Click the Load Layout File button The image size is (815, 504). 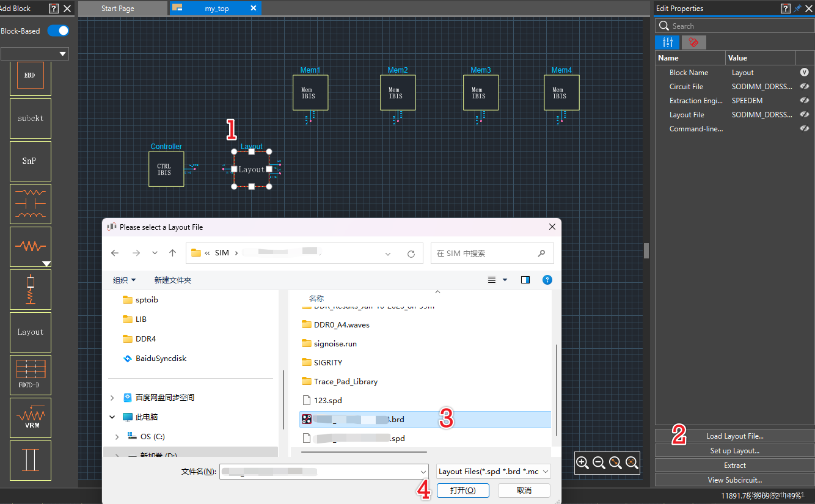pyautogui.click(x=735, y=436)
